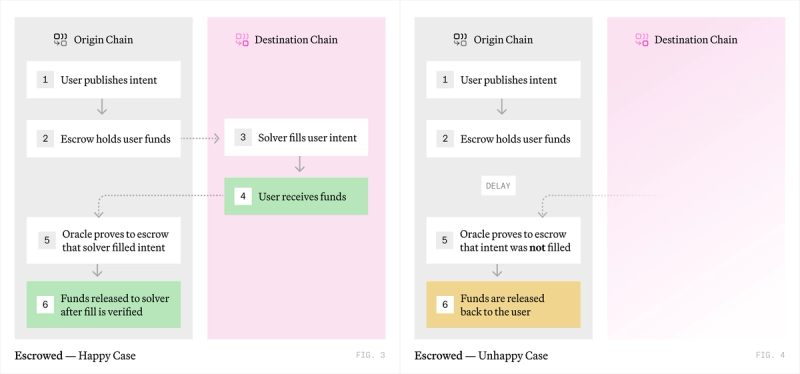Click the dotted arrow pointing to Solver fills user intent
Viewport: 800px width, 374px height.
coord(200,138)
